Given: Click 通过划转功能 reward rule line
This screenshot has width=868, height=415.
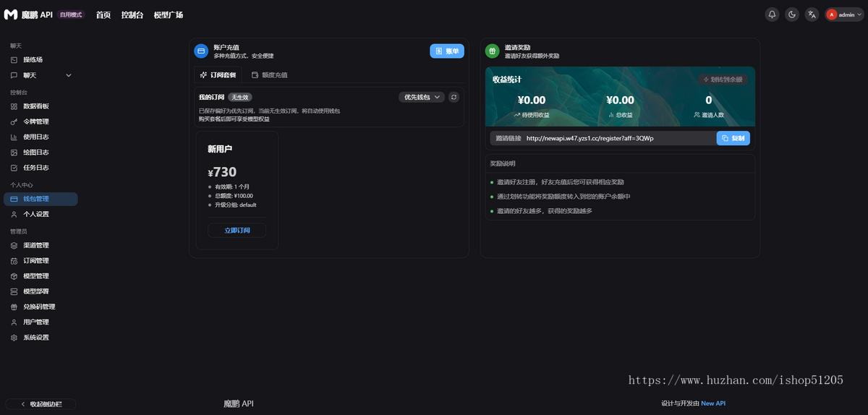Looking at the screenshot, I should pos(563,197).
